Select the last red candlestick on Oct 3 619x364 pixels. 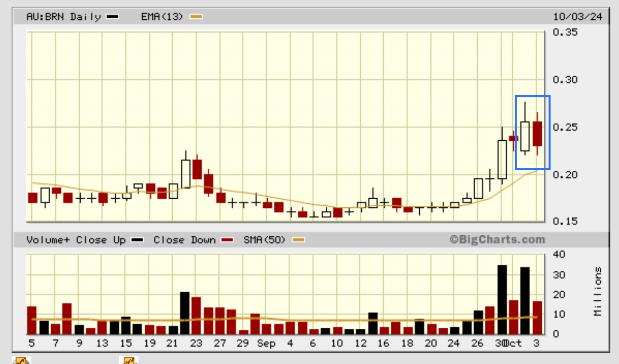(x=537, y=134)
